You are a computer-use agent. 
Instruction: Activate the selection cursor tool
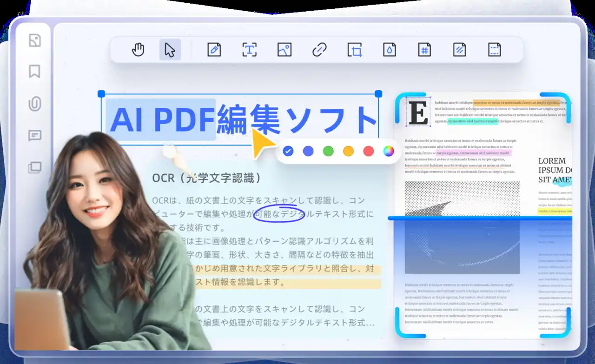(170, 50)
